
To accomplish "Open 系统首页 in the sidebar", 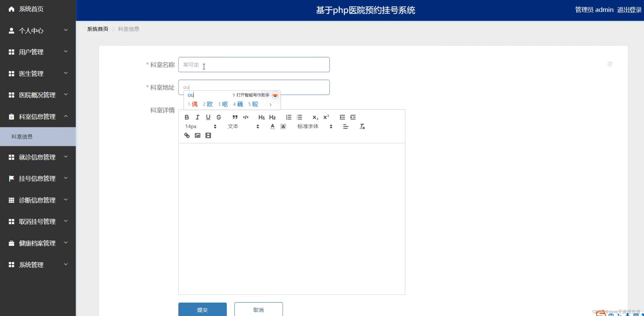I will click(x=31, y=9).
